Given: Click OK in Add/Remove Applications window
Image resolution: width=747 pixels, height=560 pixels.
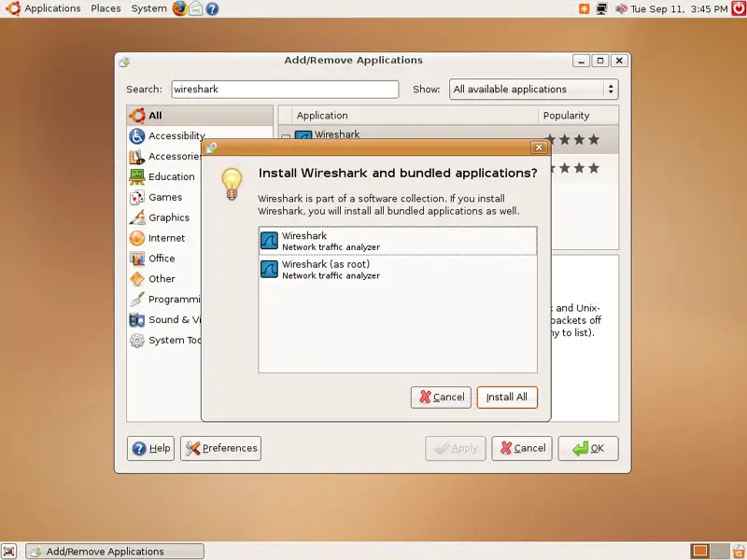Looking at the screenshot, I should click(x=588, y=449).
